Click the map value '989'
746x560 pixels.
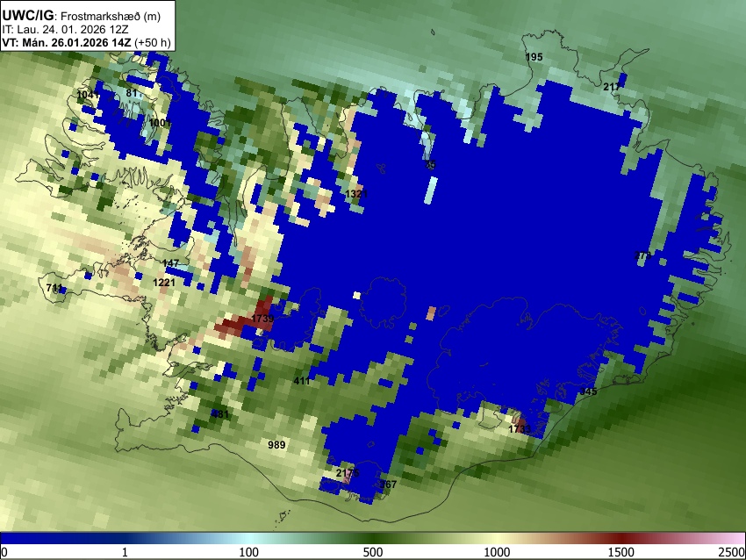[276, 445]
